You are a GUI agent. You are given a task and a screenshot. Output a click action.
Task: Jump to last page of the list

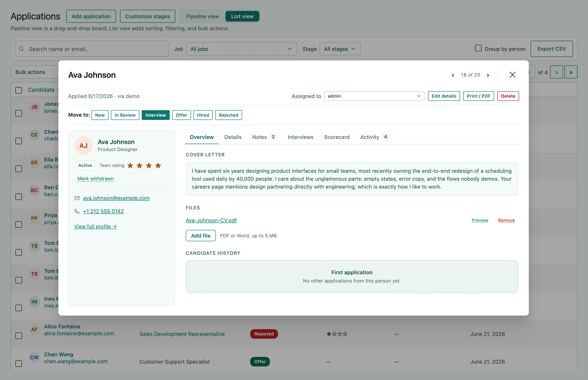571,72
